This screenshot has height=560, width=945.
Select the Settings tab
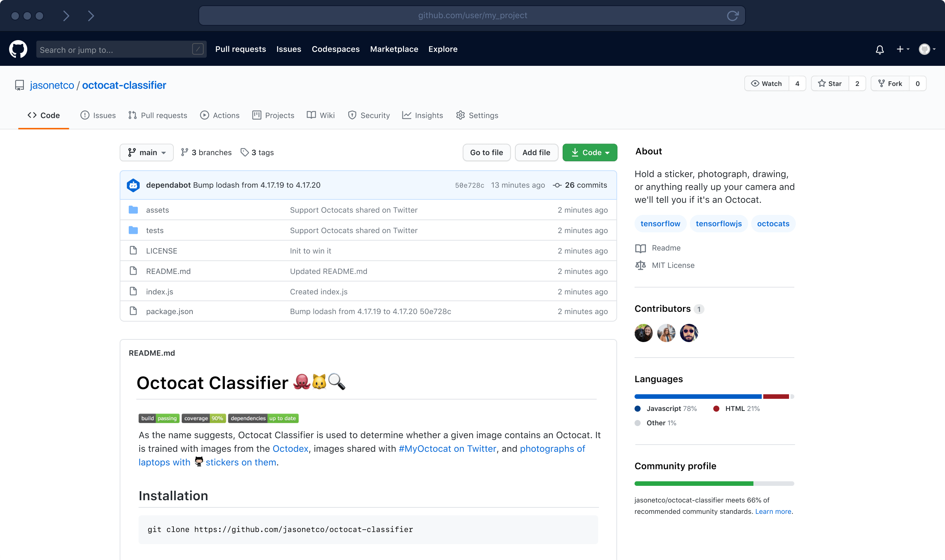[x=483, y=115]
